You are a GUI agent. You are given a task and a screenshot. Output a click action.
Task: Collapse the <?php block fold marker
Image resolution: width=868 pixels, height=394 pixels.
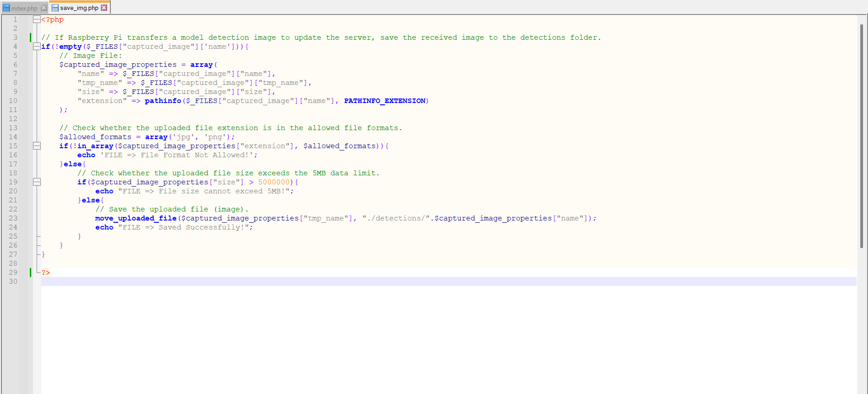point(37,19)
